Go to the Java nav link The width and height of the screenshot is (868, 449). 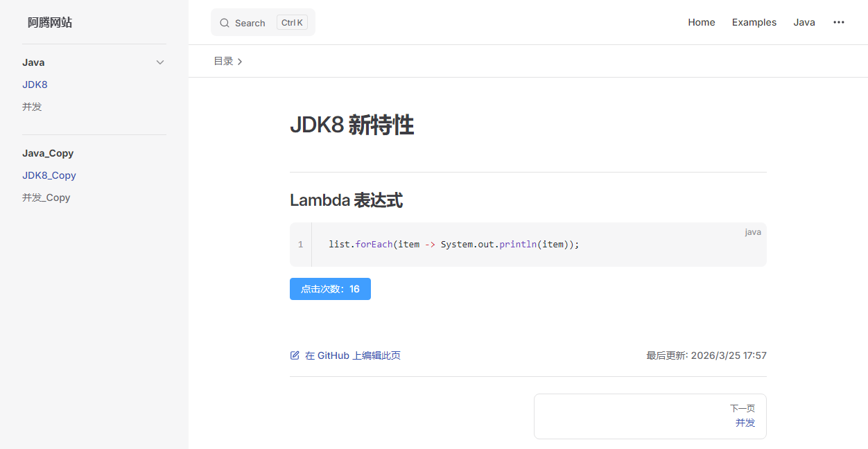[804, 22]
